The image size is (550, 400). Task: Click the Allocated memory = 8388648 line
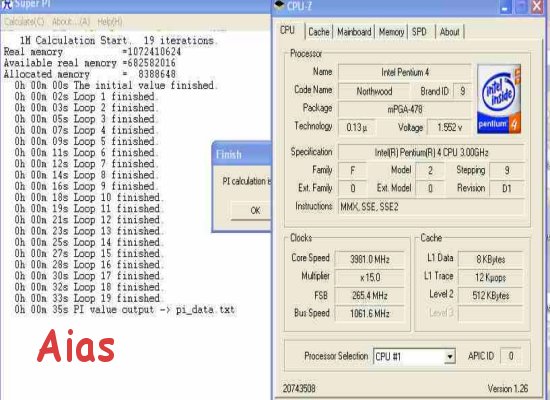pos(89,74)
